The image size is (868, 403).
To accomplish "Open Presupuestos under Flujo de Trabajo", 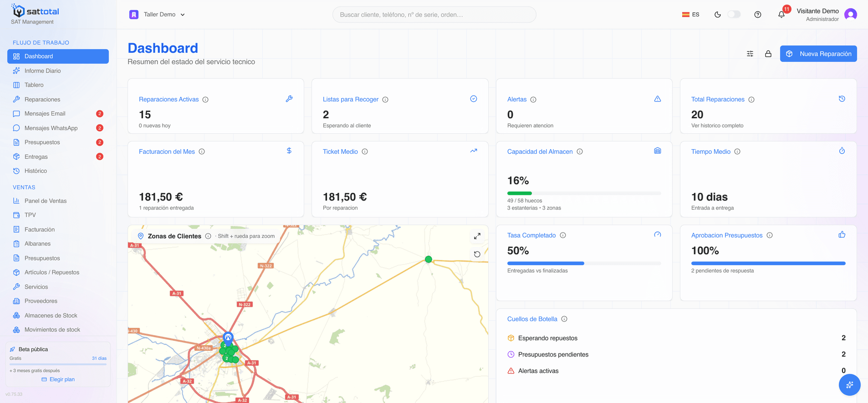I will click(58, 142).
